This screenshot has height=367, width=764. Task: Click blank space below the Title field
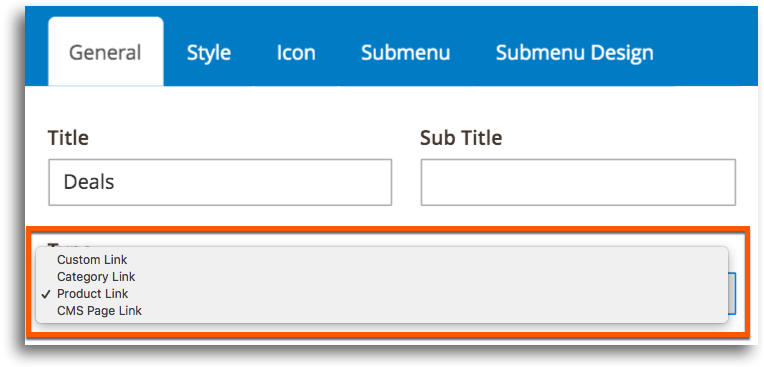pos(220,215)
